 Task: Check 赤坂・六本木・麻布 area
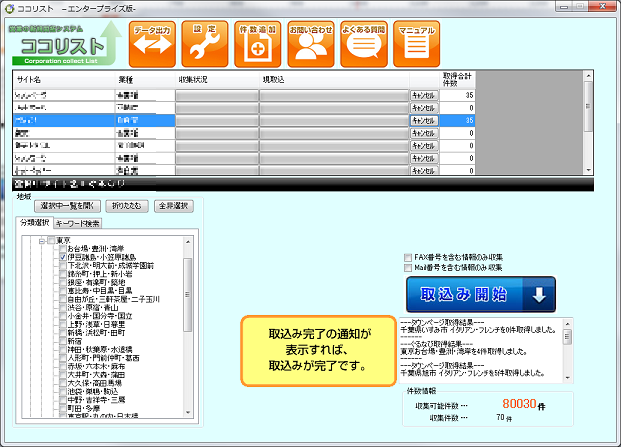pos(63,366)
